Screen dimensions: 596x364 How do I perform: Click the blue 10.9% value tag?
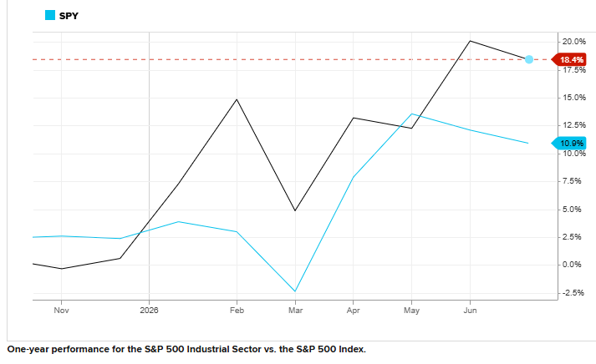pos(568,143)
